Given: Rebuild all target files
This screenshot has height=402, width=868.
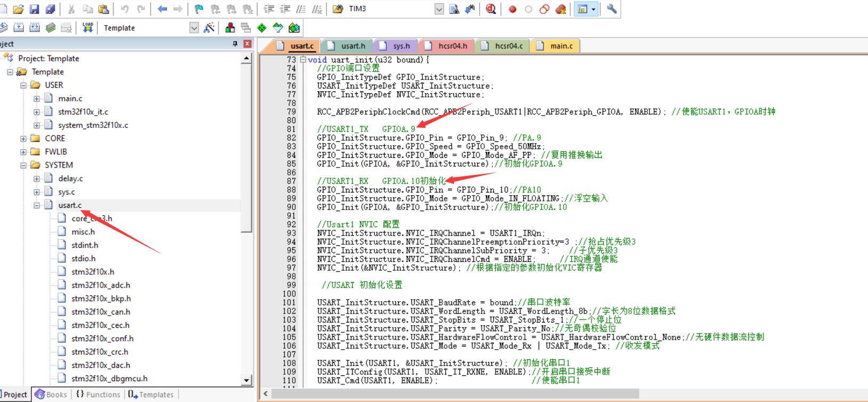Looking at the screenshot, I should tap(35, 28).
